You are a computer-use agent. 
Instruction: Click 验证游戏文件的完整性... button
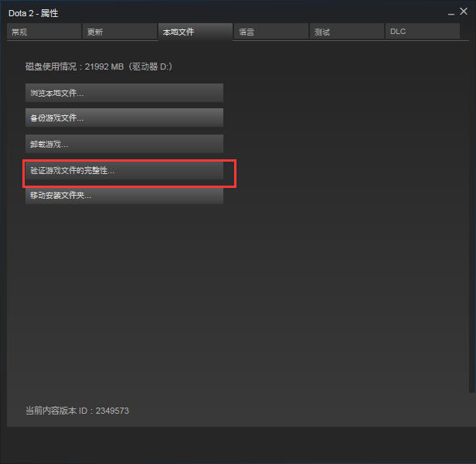pos(124,170)
